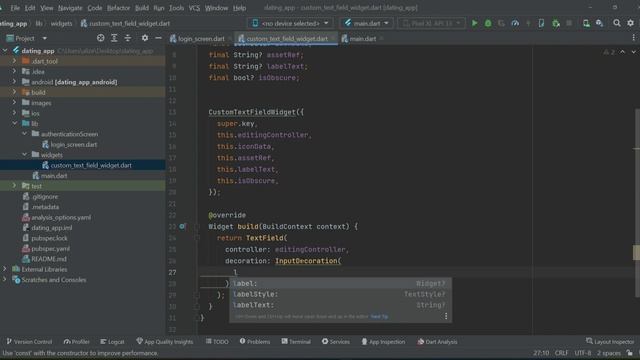Click the attach debugger icon in toolbar

556,23
